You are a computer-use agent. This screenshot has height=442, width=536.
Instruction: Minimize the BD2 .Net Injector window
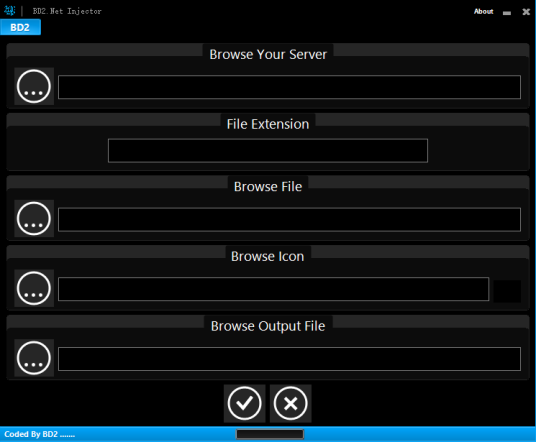507,13
